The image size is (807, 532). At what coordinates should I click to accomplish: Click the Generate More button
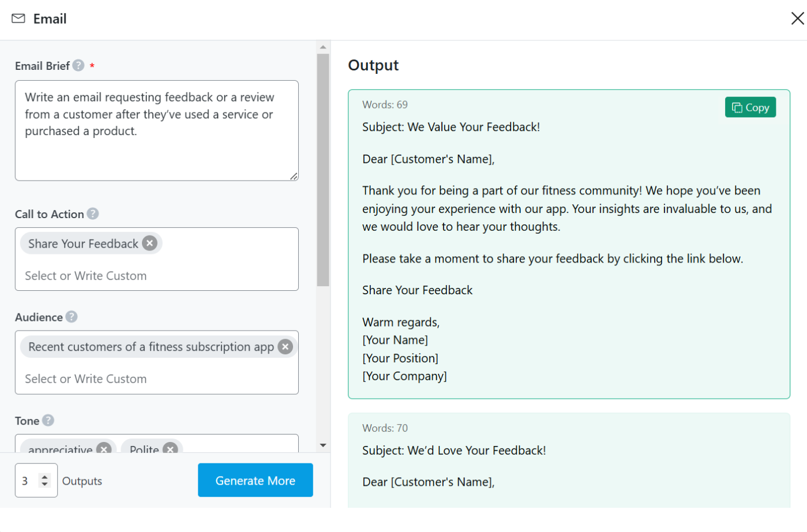click(x=256, y=480)
